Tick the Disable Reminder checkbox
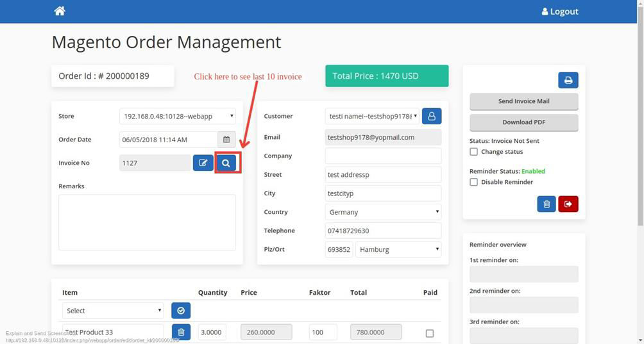This screenshot has width=644, height=344. (473, 182)
